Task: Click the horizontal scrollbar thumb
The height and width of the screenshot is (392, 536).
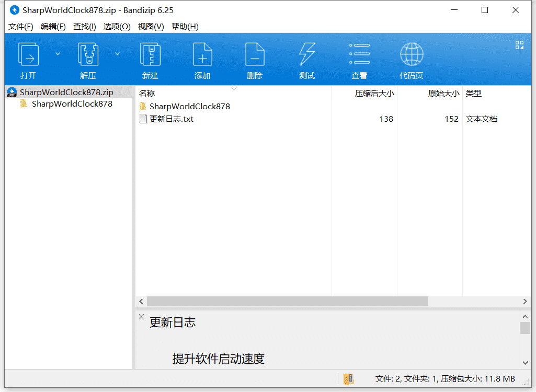Action: click(288, 302)
